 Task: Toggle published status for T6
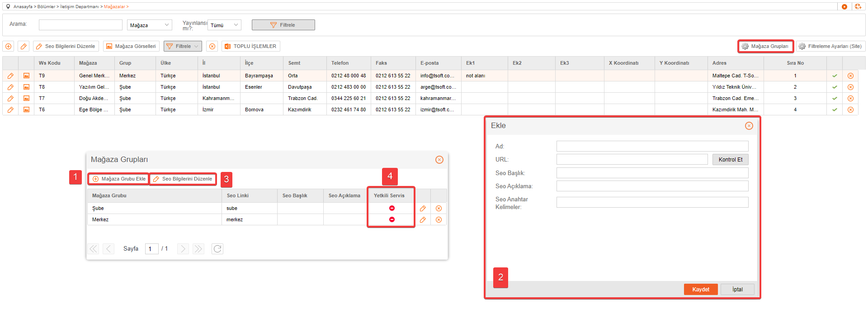coord(835,109)
